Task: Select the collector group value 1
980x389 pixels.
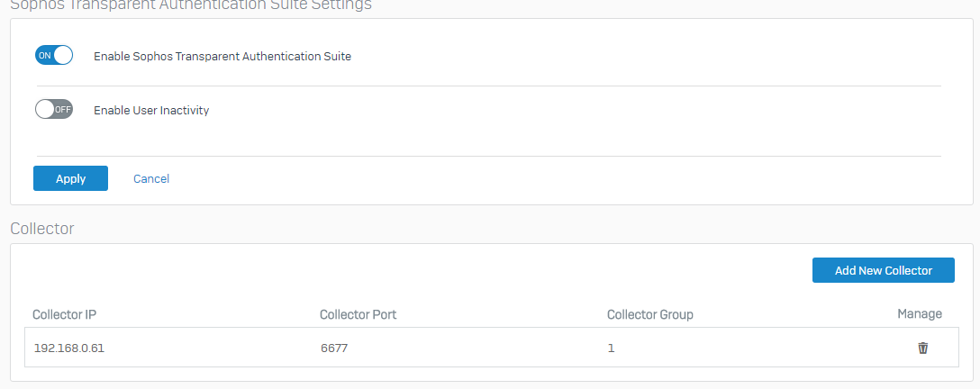Action: click(611, 348)
